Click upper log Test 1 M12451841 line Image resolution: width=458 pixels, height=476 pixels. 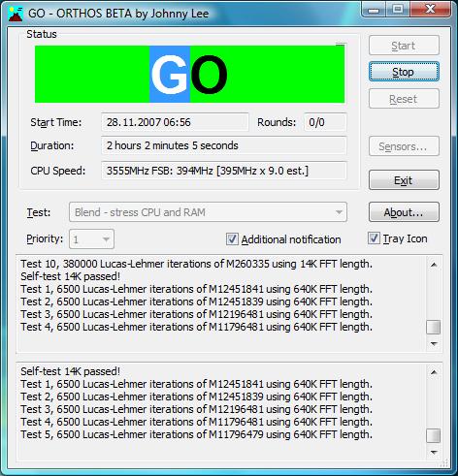[196, 289]
